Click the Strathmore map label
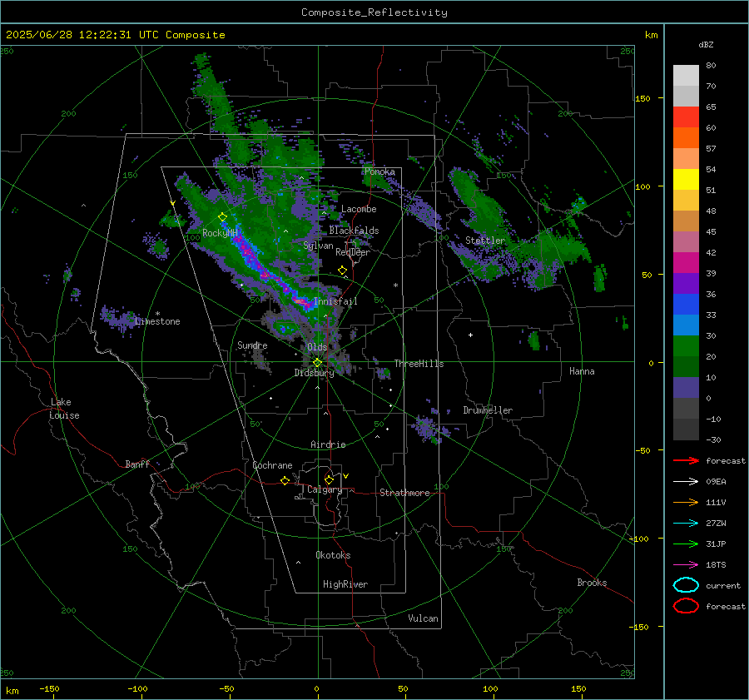Screen dimensions: 749x700 click(x=404, y=493)
